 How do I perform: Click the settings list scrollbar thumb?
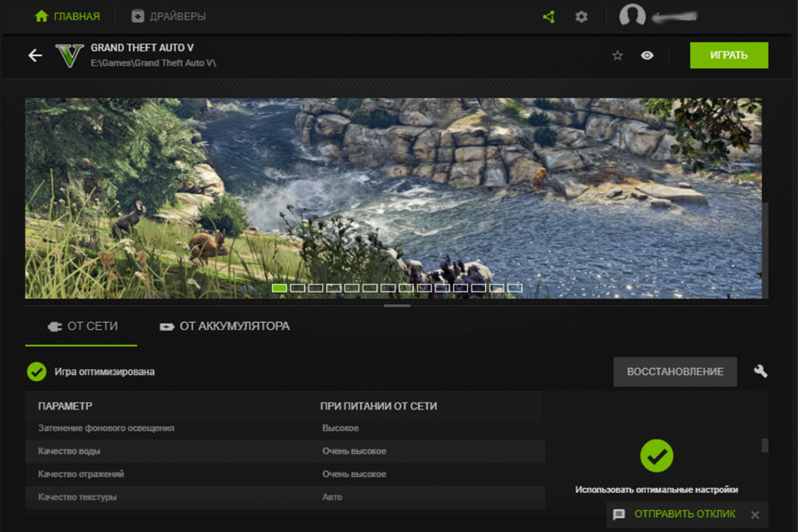pos(764,445)
